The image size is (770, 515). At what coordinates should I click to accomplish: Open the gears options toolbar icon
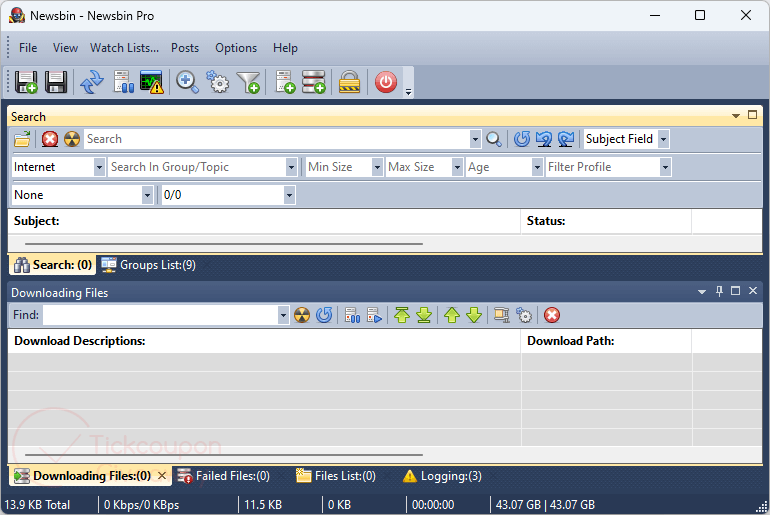218,82
